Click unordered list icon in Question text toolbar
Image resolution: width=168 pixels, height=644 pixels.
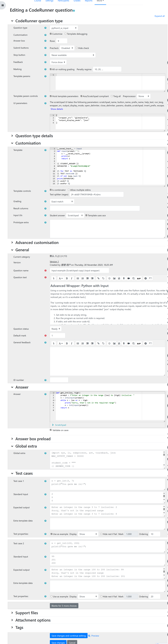pyautogui.click(x=78, y=278)
